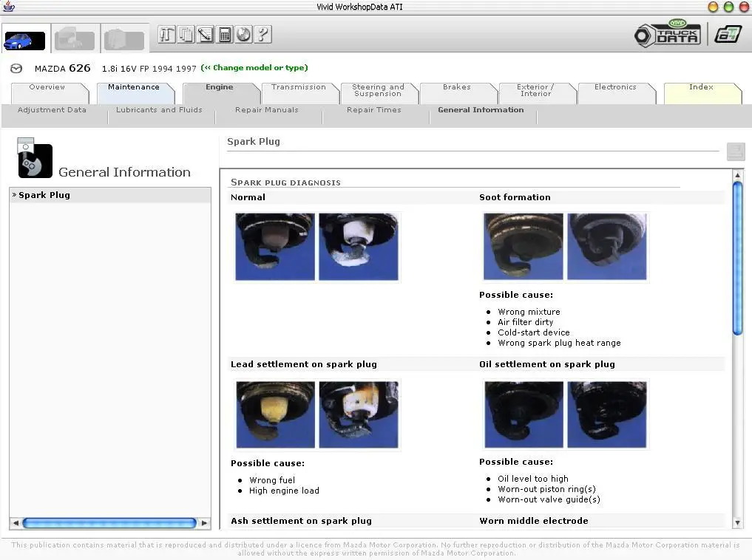Click the content pane scroll down arrow

click(738, 522)
